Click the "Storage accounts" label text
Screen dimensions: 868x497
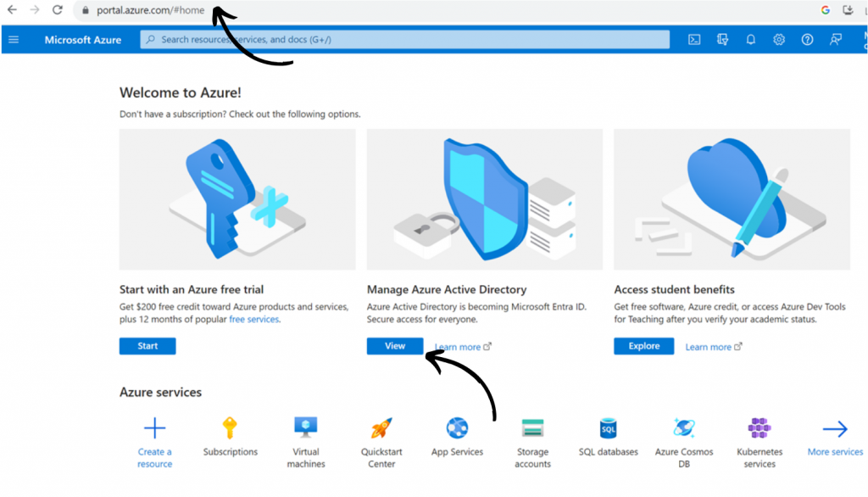[532, 458]
